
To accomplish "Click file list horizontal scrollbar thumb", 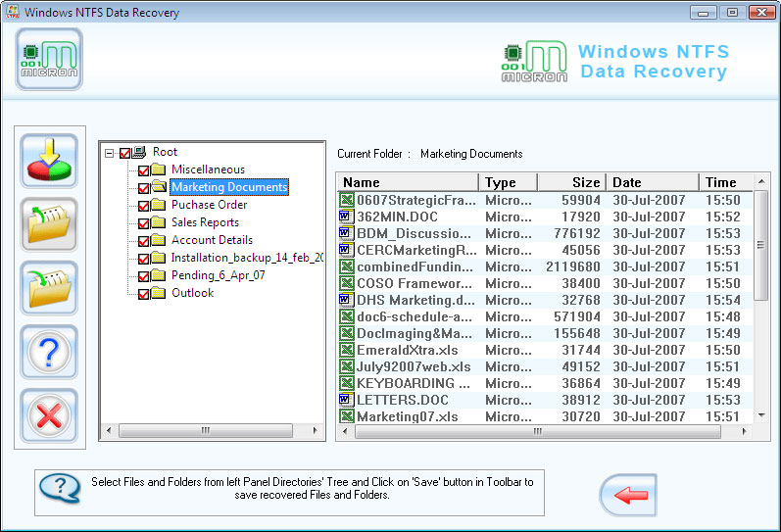I will point(537,431).
